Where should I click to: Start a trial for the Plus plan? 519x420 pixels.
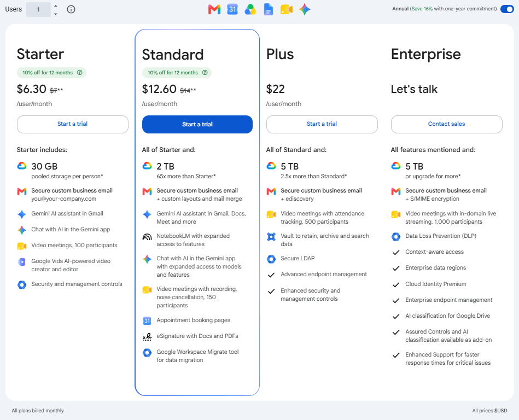click(x=322, y=124)
